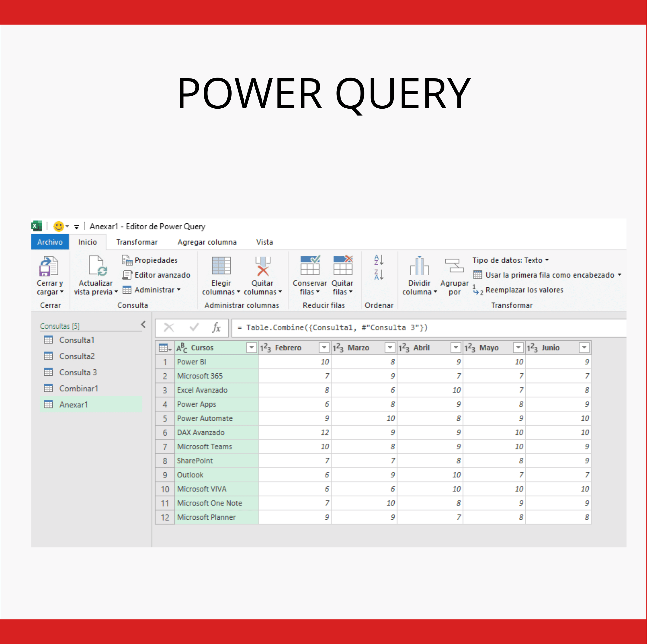Click the Excel logo icon
647x644 pixels.
tap(37, 226)
